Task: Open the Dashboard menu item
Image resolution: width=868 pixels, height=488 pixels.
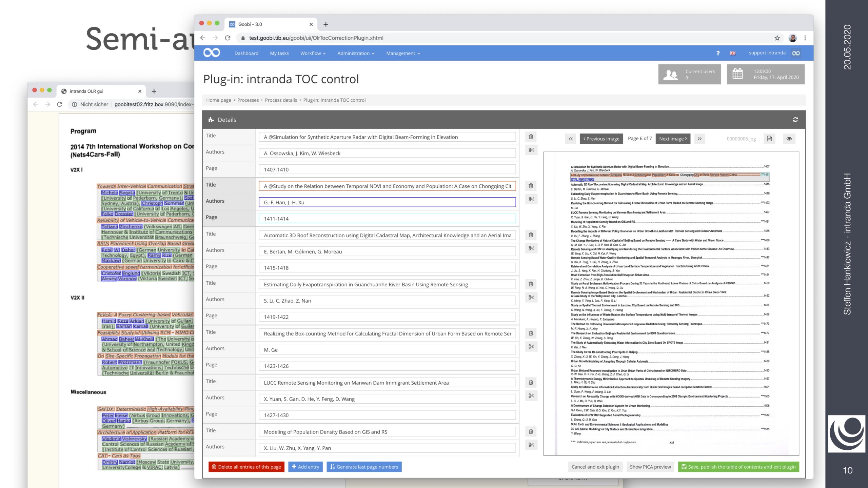Action: [x=246, y=53]
